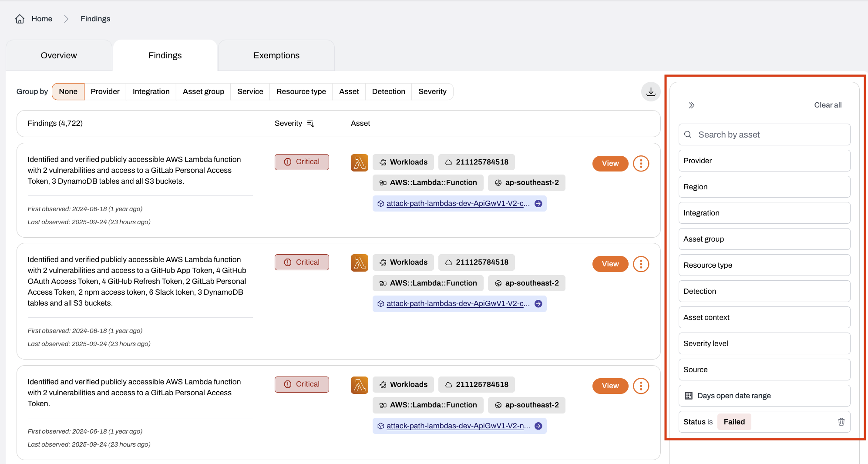The image size is (868, 464).
Task: Group findings by Integration
Action: point(151,91)
